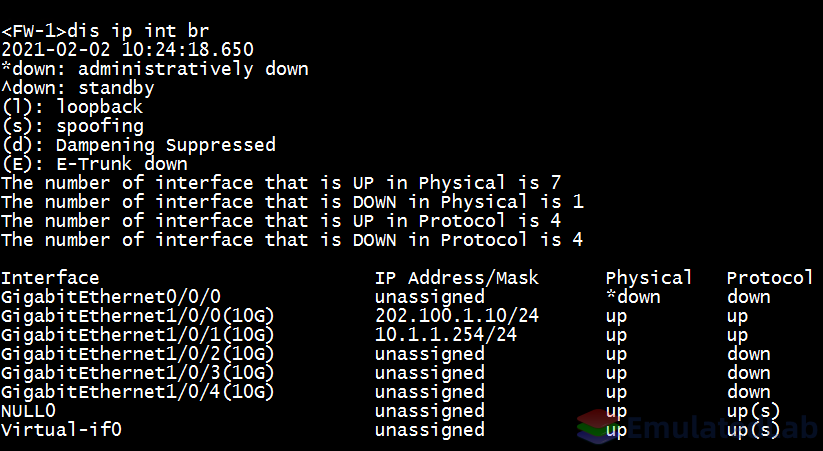Screen dimensions: 823x451
Task: Click the IP Address/Mask column header
Action: 457,278
